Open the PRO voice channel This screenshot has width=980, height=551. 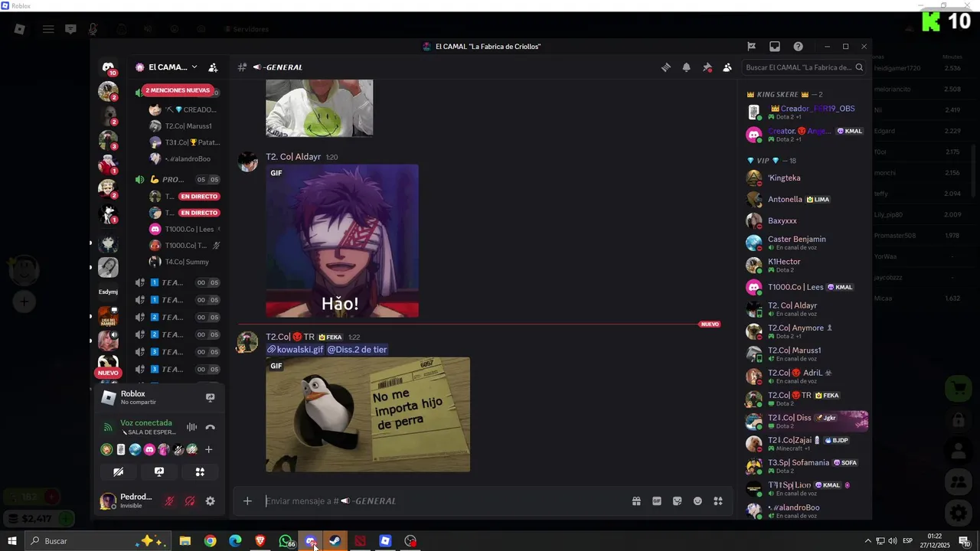pos(178,180)
